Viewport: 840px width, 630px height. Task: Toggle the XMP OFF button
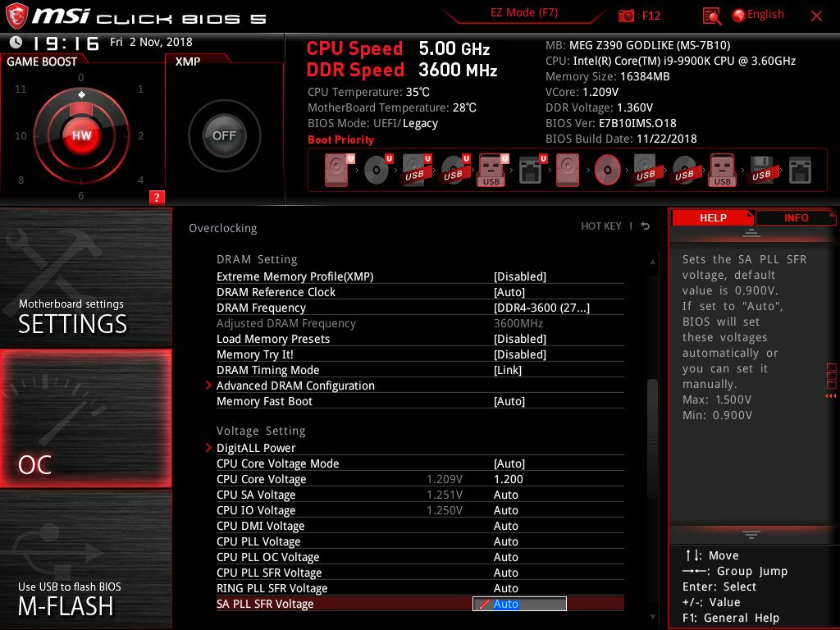[x=225, y=135]
